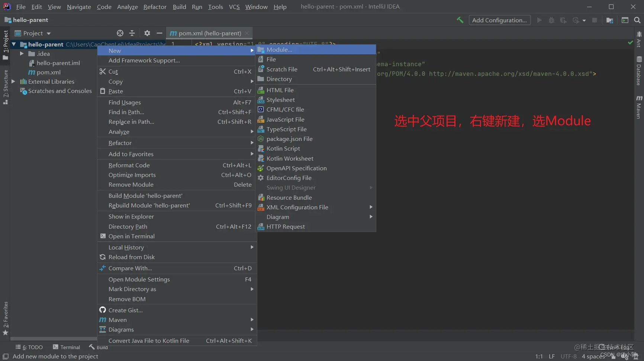This screenshot has width=644, height=361.
Task: Open the VCS menu
Action: click(x=234, y=7)
